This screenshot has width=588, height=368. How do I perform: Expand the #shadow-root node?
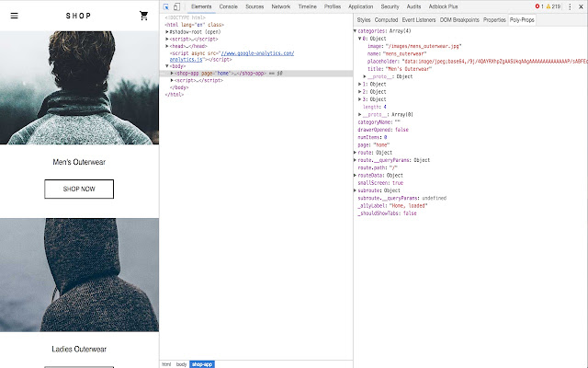[x=167, y=32]
